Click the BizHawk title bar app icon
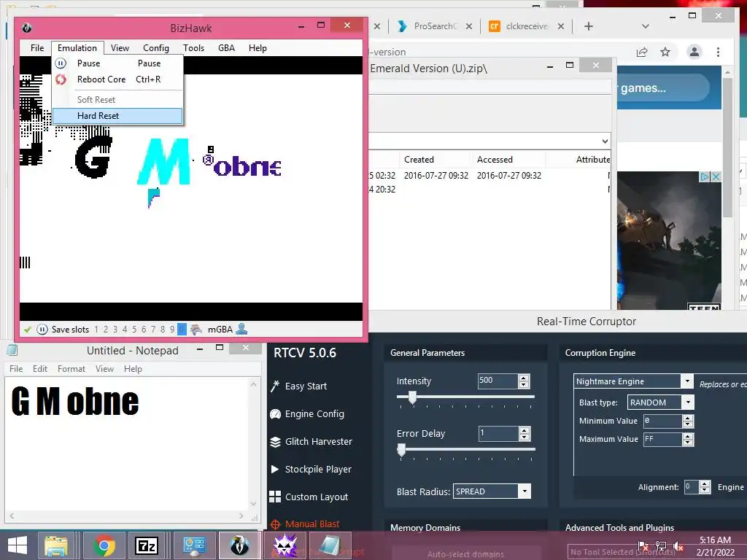This screenshot has height=560, width=747. click(27, 28)
